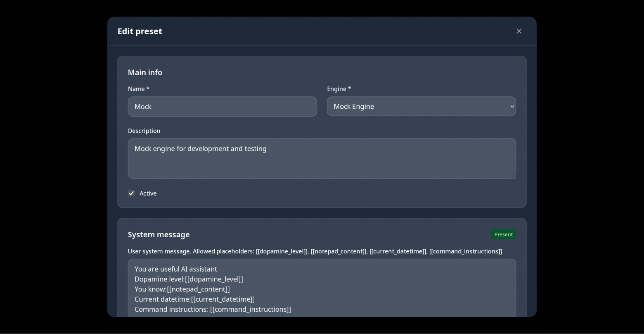Click the Edit preset dialog title

pyautogui.click(x=140, y=31)
